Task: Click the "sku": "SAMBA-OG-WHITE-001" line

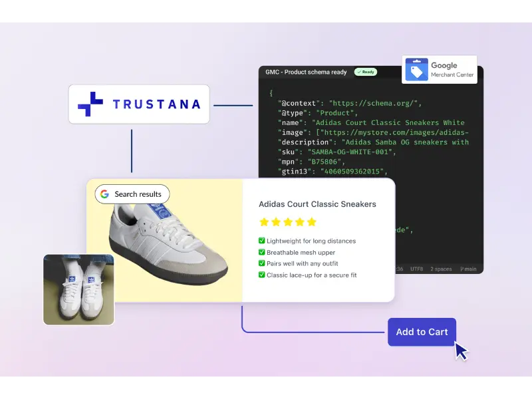Action: pos(337,152)
